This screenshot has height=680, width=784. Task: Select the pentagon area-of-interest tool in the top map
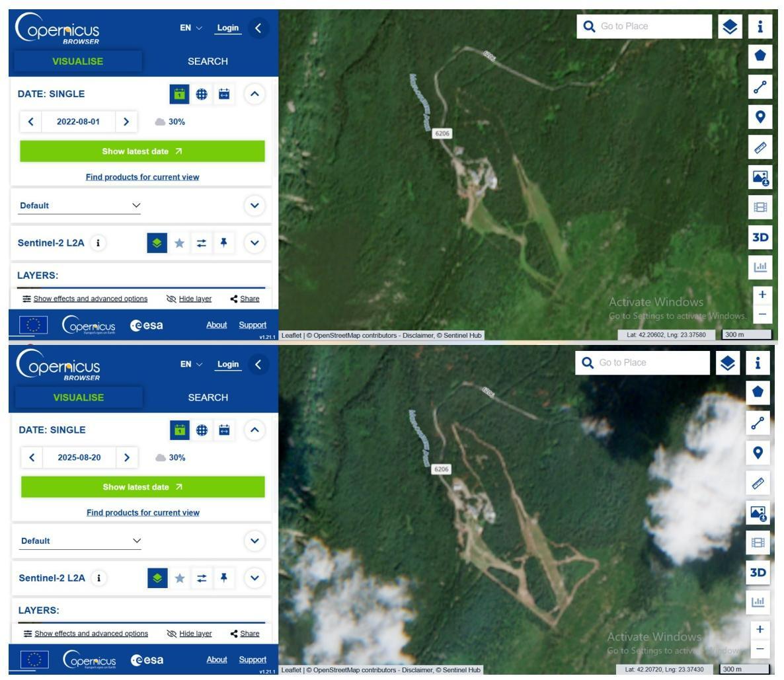(760, 56)
